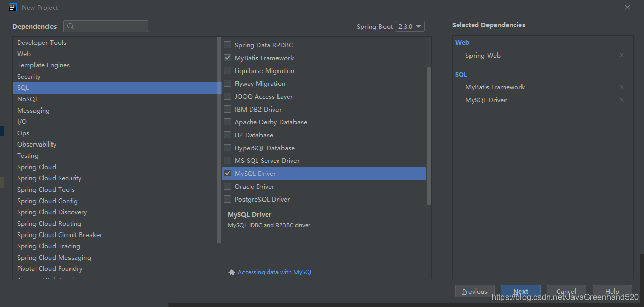Choose the Spring Cloud Tools category
Image resolution: width=644 pixels, height=307 pixels.
pos(117,189)
